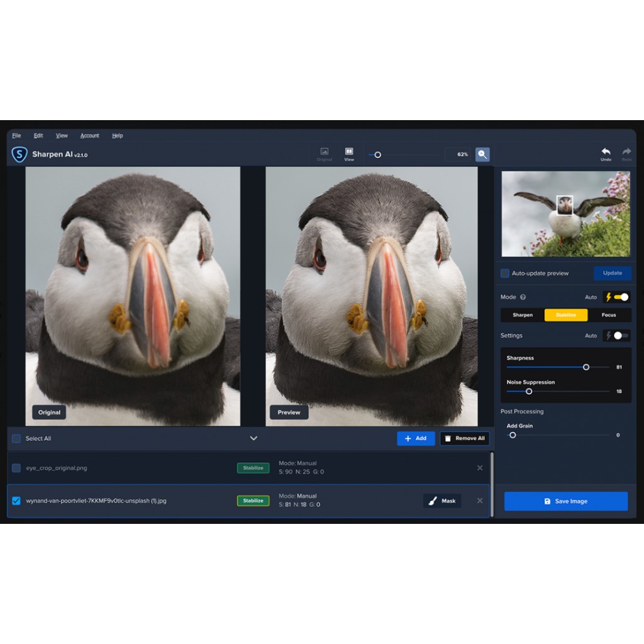Click the Redo arrow icon
Image resolution: width=644 pixels, height=644 pixels.
pos(626,154)
